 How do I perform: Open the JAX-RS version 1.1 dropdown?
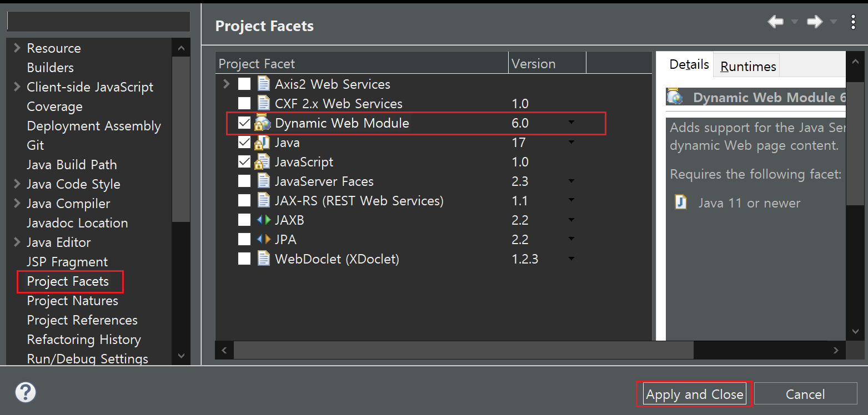pos(571,201)
